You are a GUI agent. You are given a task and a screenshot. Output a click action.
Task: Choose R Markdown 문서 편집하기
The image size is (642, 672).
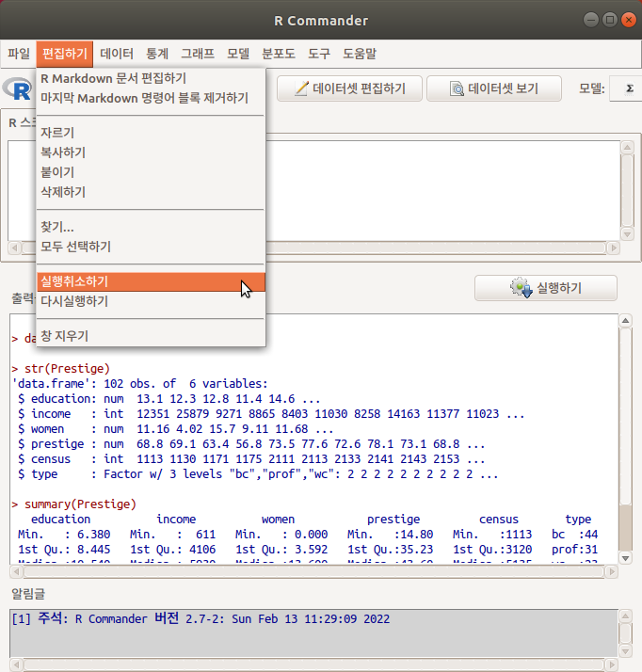[x=151, y=78]
